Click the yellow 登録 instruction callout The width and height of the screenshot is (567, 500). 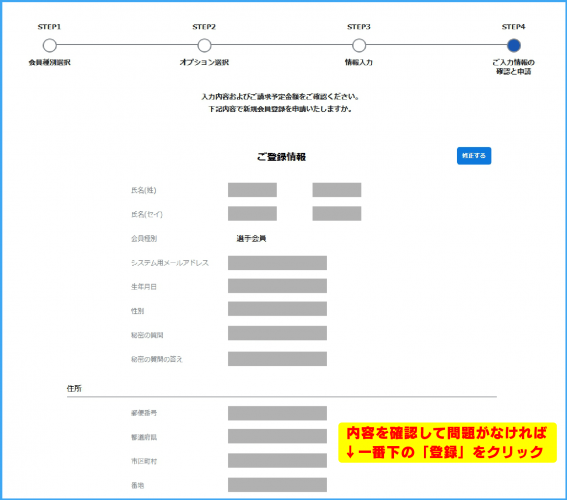[x=447, y=443]
